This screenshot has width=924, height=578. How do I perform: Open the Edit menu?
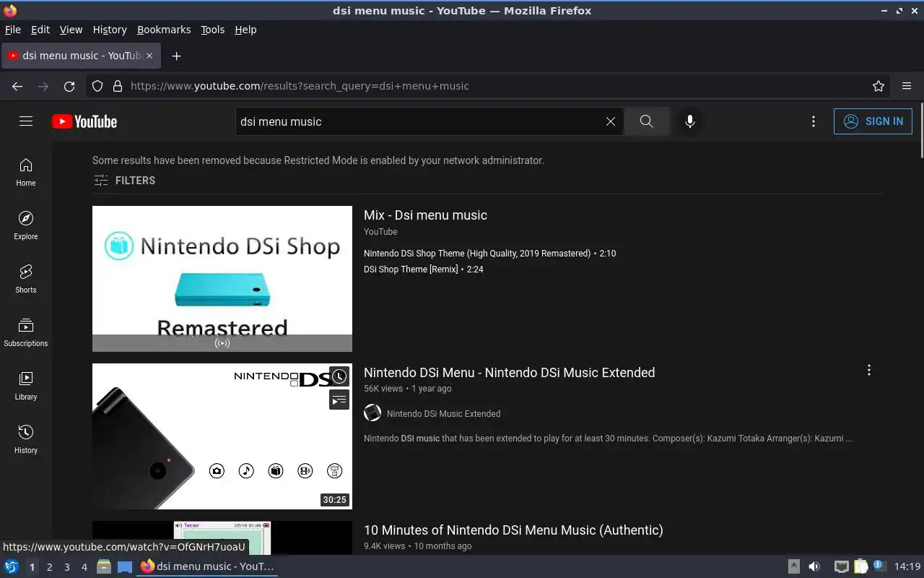coord(40,30)
